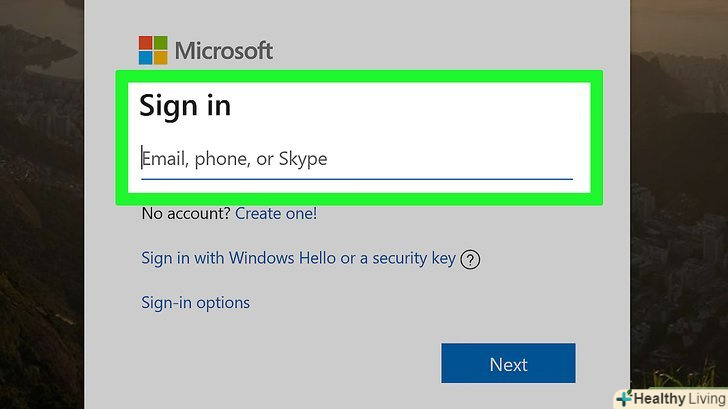
Task: Click the Healthy Living plus icon
Action: tap(622, 397)
